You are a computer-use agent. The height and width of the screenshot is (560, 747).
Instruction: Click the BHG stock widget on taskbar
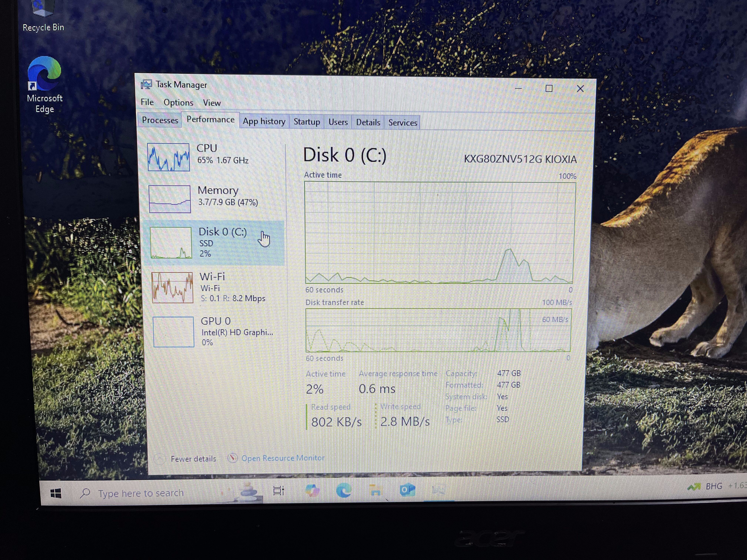click(717, 486)
